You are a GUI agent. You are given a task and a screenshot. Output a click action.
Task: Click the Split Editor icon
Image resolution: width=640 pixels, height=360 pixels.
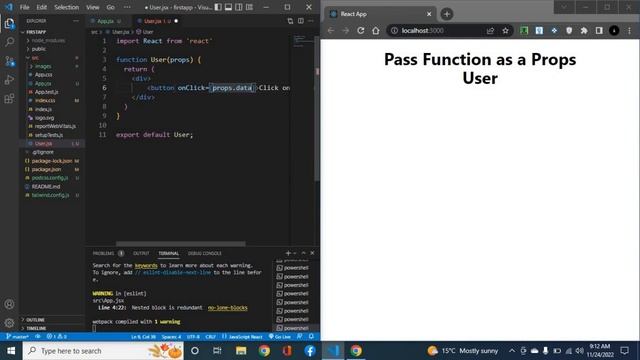[301, 21]
